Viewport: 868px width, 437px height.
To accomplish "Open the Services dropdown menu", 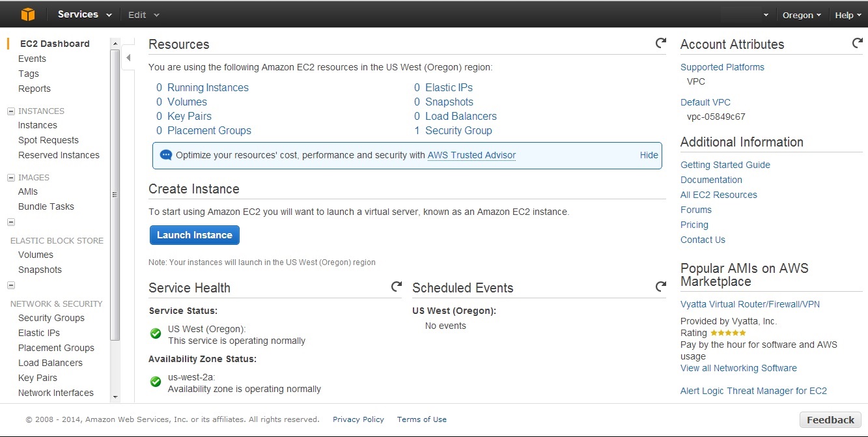I will pos(85,14).
